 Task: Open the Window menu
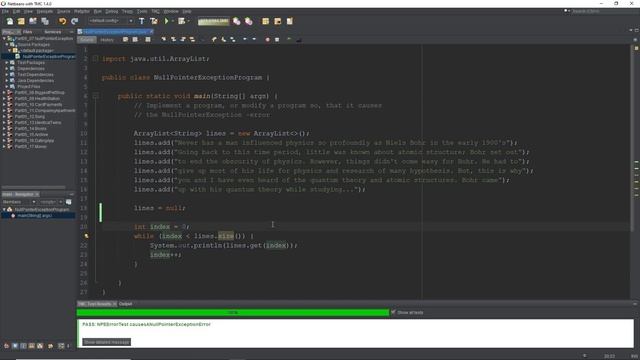point(171,11)
